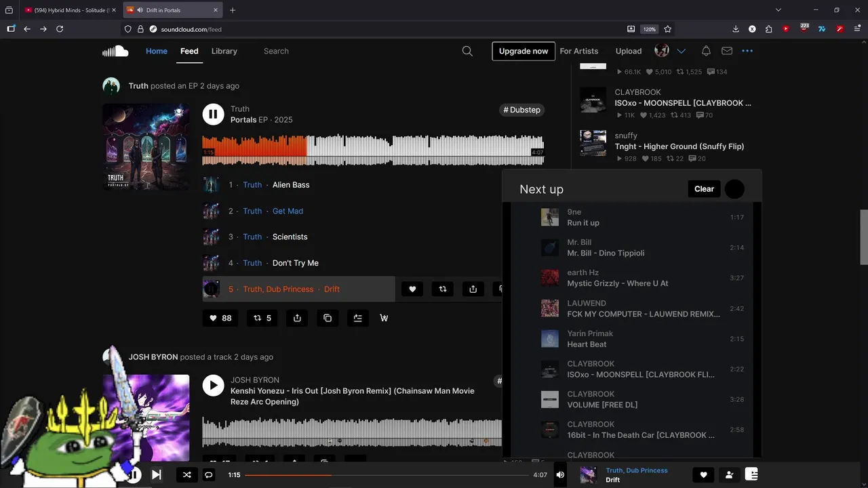Like the Drift track row
The width and height of the screenshot is (868, 488).
tap(412, 289)
